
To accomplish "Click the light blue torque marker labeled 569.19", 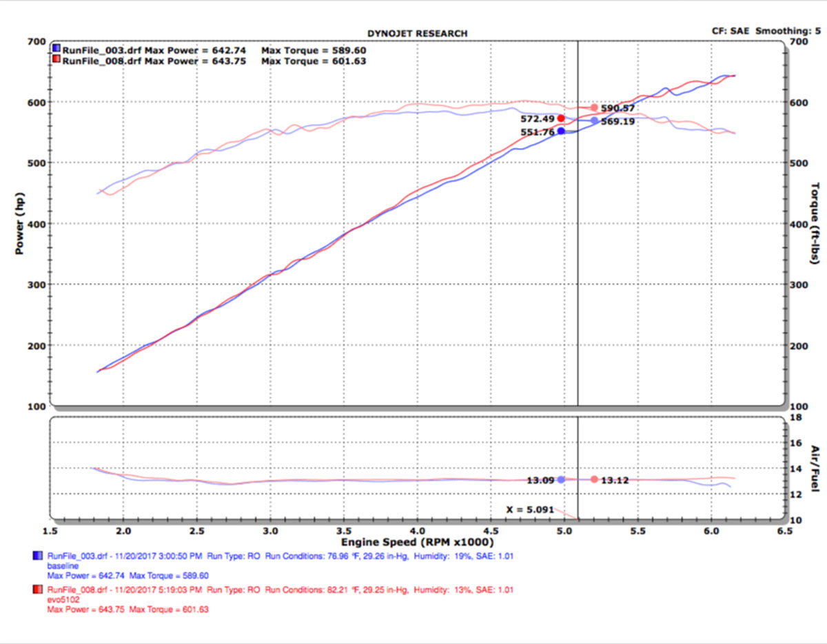I will [594, 121].
